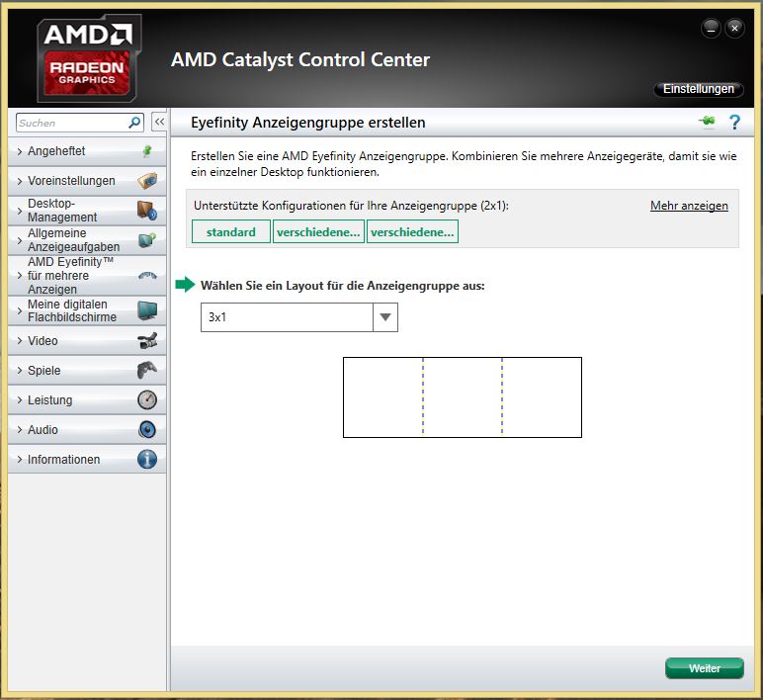Click the Mehr anzeigen link
The height and width of the screenshot is (700, 763).
click(x=689, y=206)
